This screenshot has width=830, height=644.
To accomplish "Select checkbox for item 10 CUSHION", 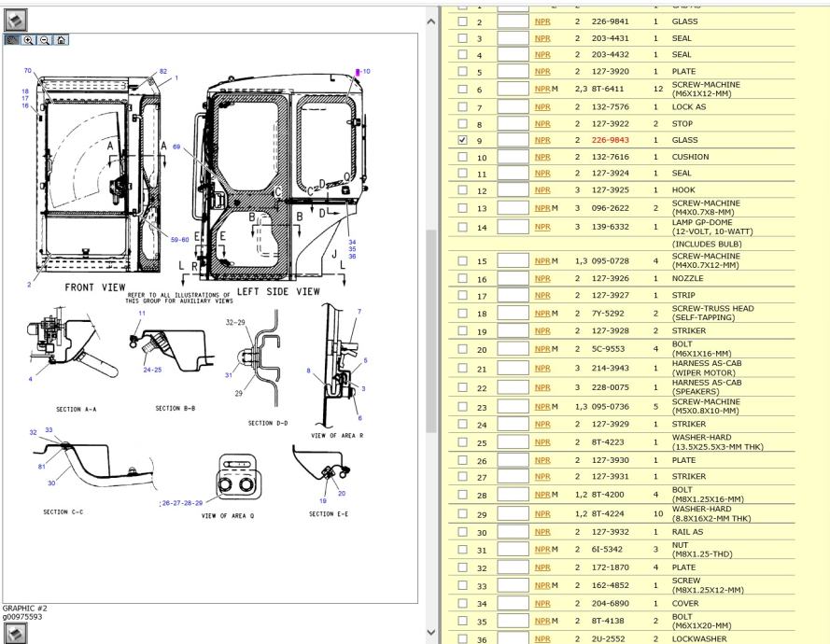I will [462, 157].
